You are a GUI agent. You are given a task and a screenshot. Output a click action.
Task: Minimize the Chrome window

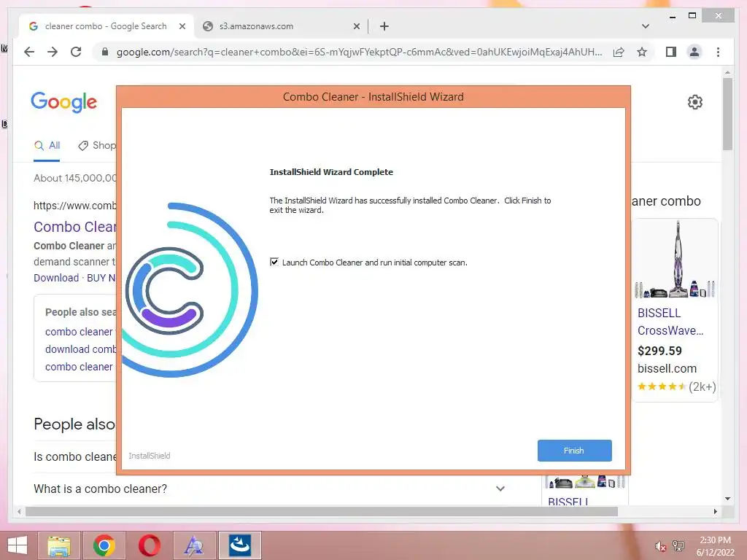tap(672, 16)
